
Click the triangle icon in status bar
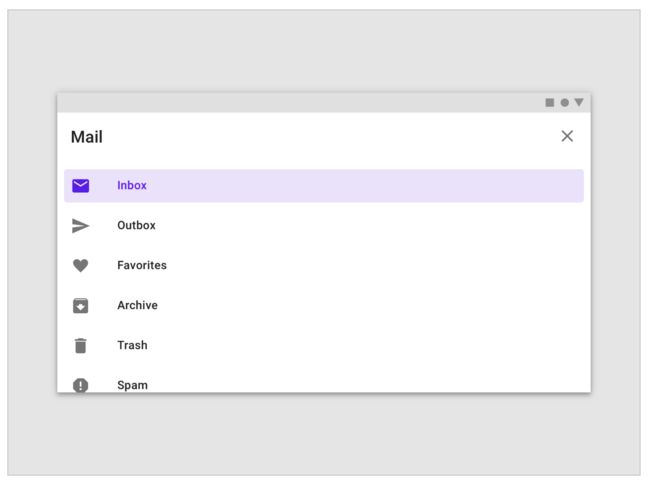tap(579, 102)
